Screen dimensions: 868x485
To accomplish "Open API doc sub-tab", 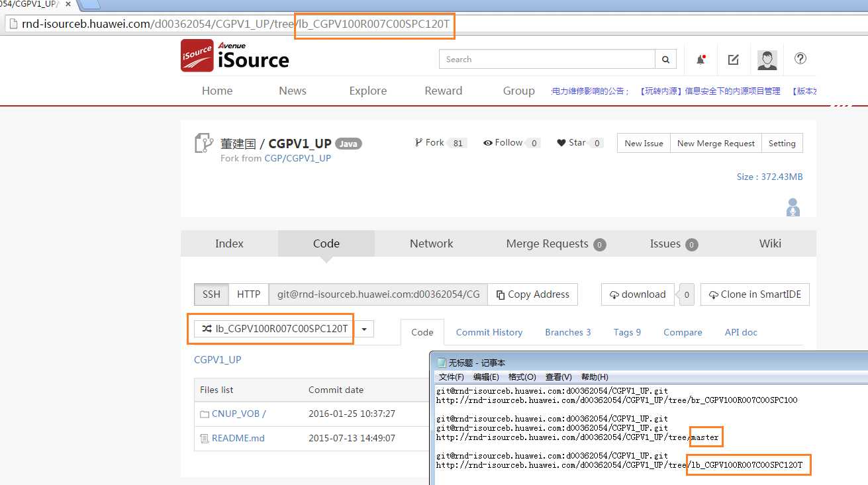I will click(x=741, y=332).
